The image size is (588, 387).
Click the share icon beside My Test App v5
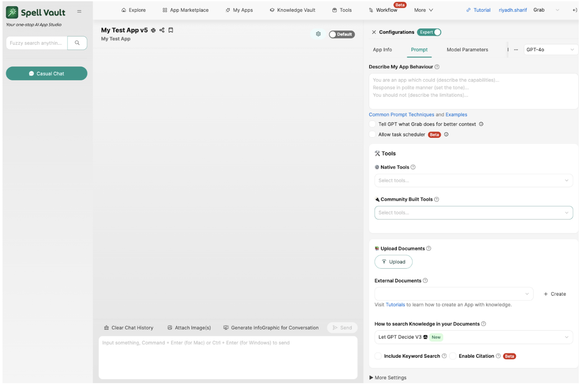pyautogui.click(x=162, y=30)
